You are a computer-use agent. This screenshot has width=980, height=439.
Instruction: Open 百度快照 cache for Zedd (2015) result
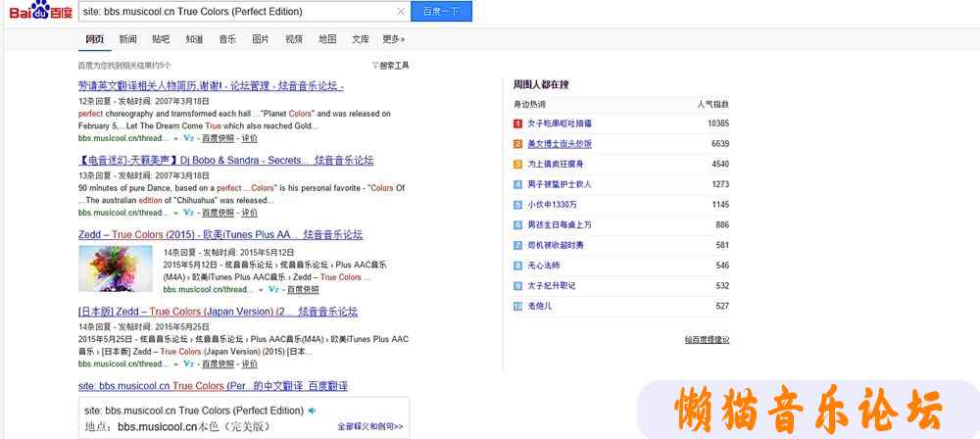(303, 289)
